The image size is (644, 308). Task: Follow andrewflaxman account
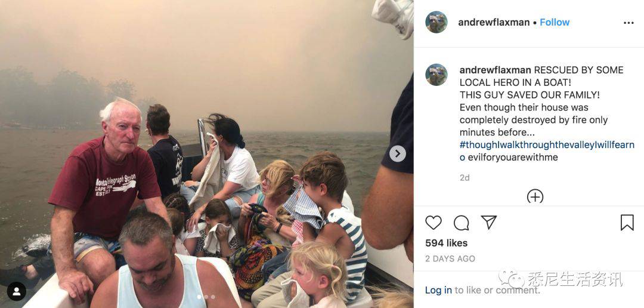555,23
